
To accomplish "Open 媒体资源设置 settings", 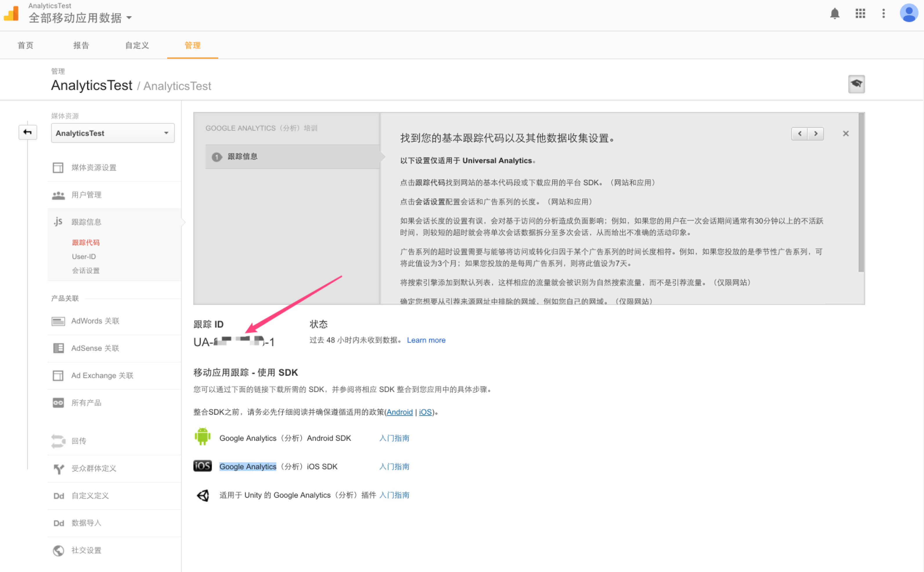I will [x=94, y=167].
